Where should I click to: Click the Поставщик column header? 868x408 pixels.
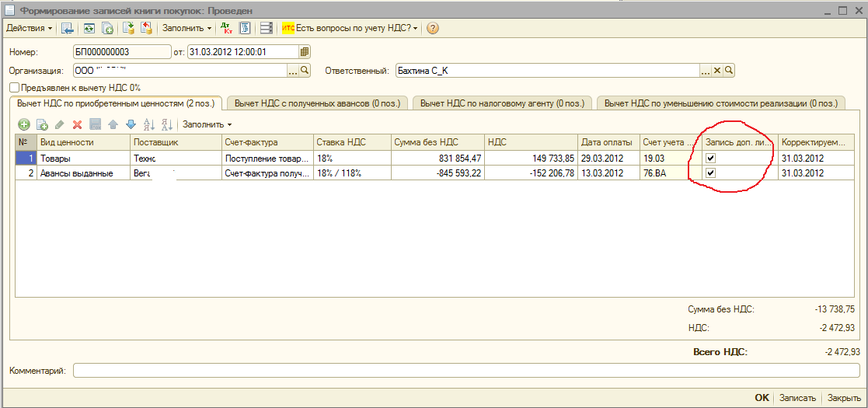click(x=176, y=143)
